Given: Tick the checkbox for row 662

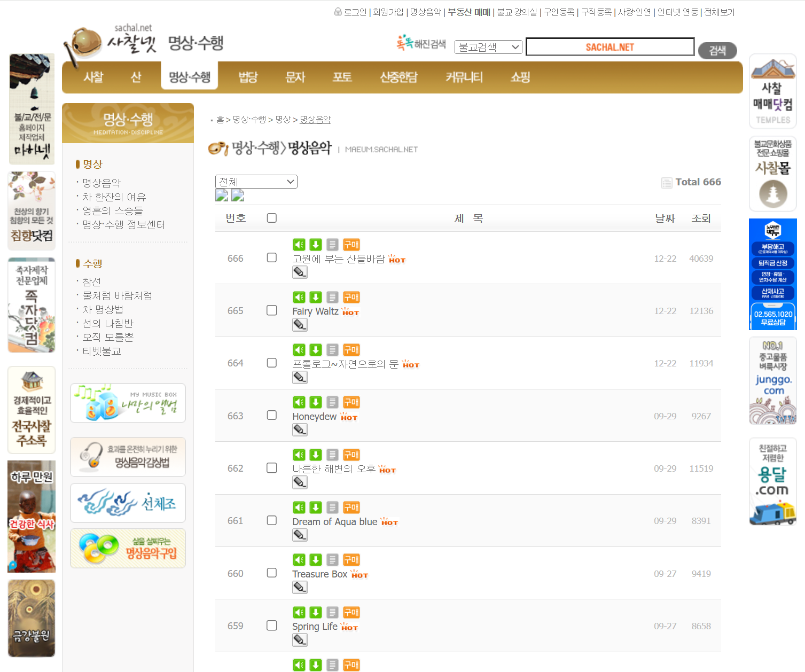Looking at the screenshot, I should 272,468.
